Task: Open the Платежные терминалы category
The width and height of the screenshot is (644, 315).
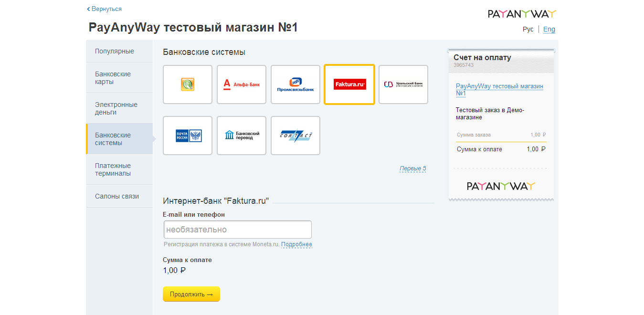Action: [119, 169]
